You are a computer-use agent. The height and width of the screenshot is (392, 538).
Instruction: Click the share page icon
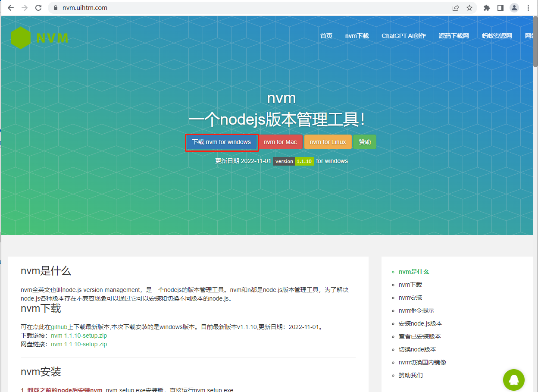pos(456,8)
